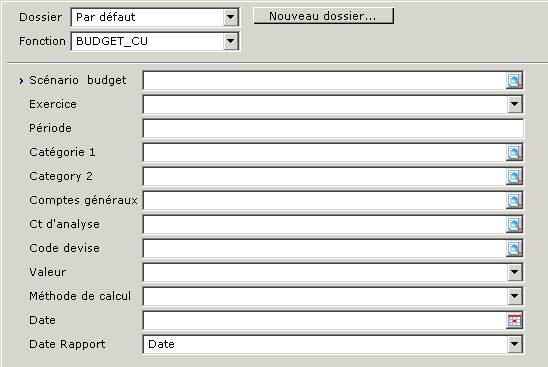548x367 pixels.
Task: Click 'Par défaut' in Dossier combo box
Action: [x=106, y=17]
